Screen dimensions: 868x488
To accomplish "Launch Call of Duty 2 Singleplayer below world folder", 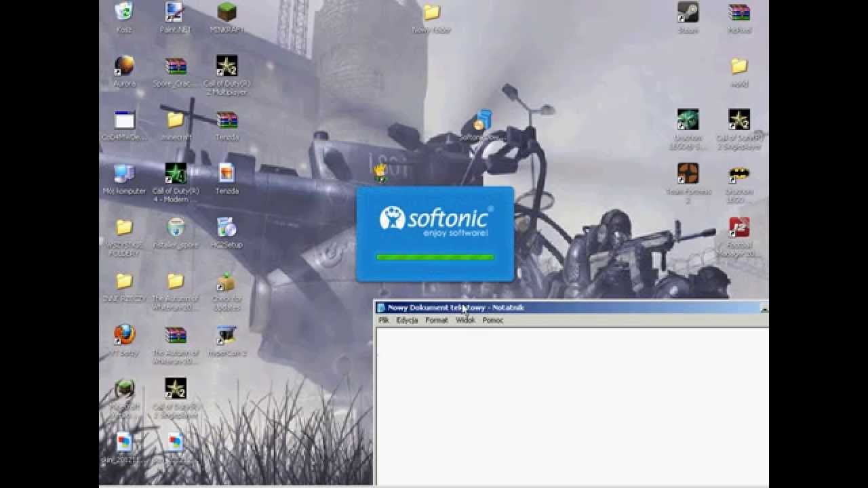I will tap(738, 119).
